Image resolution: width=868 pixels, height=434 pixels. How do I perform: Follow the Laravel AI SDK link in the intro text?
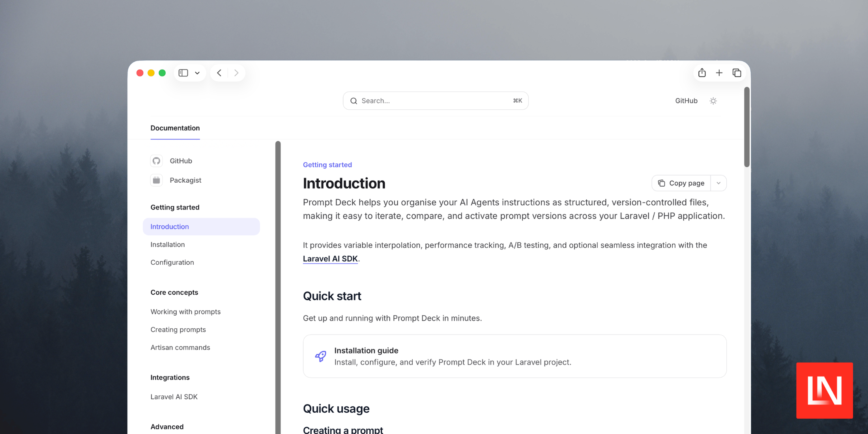coord(330,258)
